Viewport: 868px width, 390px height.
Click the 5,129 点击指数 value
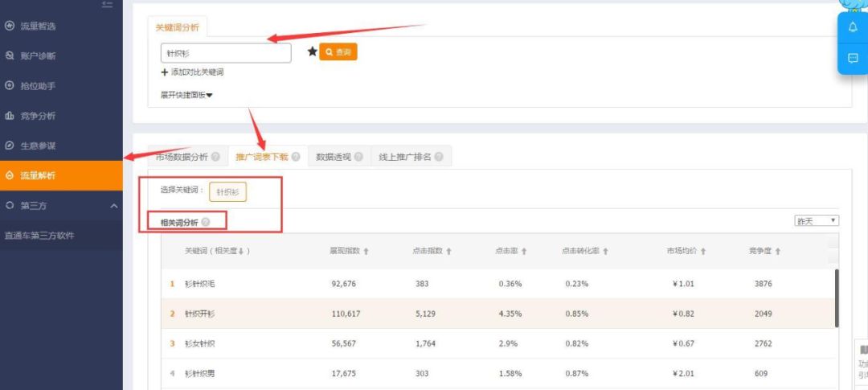425,314
